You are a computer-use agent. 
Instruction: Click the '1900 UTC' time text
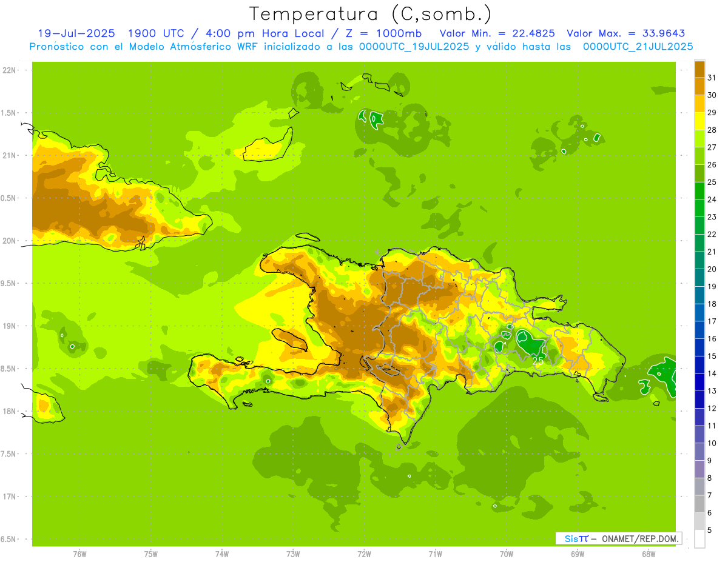pos(157,33)
